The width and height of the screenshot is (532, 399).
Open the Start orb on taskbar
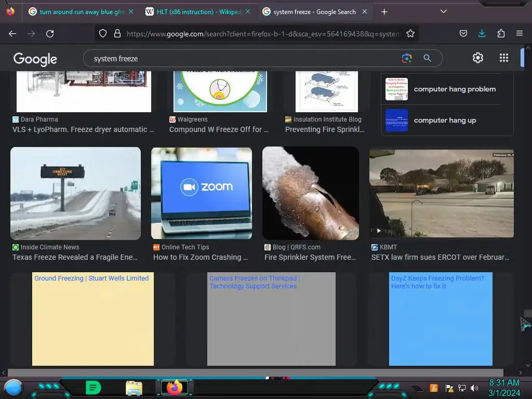[13, 388]
